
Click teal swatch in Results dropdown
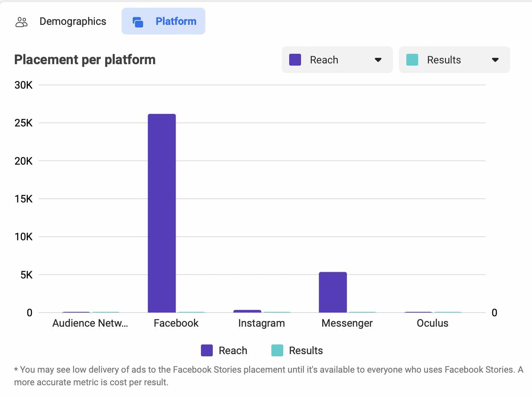(x=412, y=60)
